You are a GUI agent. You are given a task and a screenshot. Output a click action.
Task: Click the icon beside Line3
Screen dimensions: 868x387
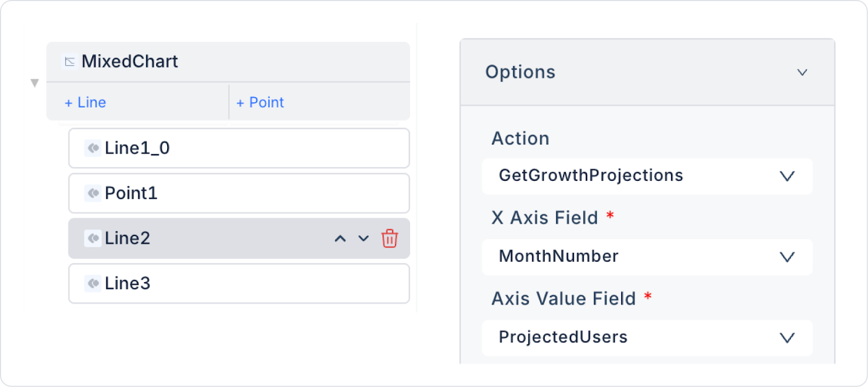pos(93,283)
